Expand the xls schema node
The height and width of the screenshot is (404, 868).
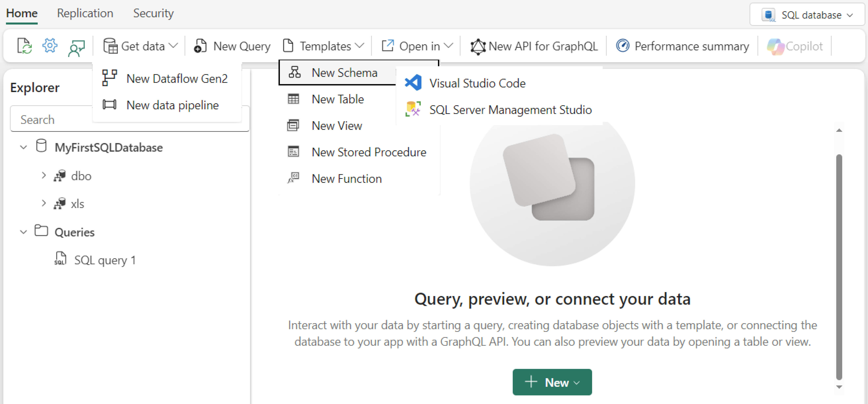click(x=44, y=203)
